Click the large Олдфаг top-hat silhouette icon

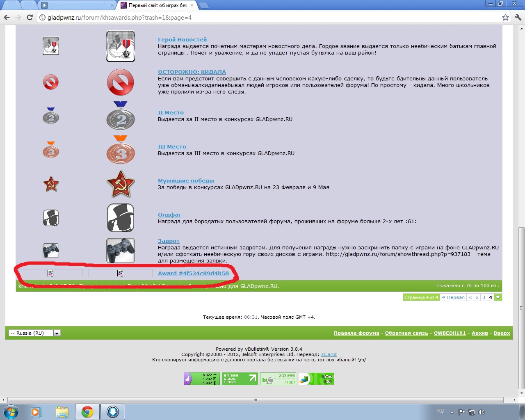(x=121, y=218)
